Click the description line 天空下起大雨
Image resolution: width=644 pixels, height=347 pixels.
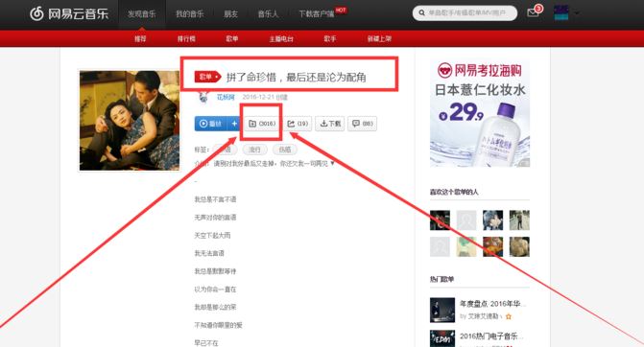click(212, 236)
